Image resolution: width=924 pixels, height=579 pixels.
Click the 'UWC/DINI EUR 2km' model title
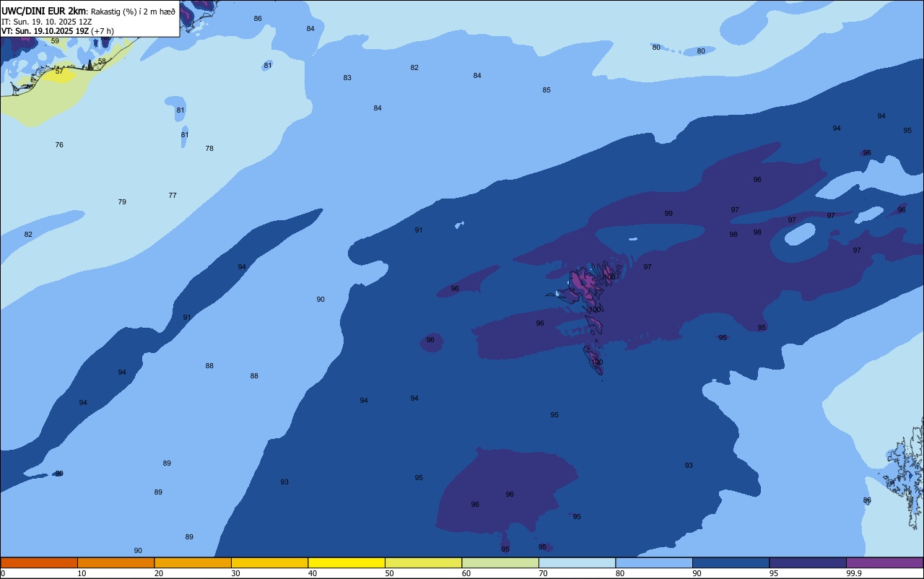click(x=43, y=12)
